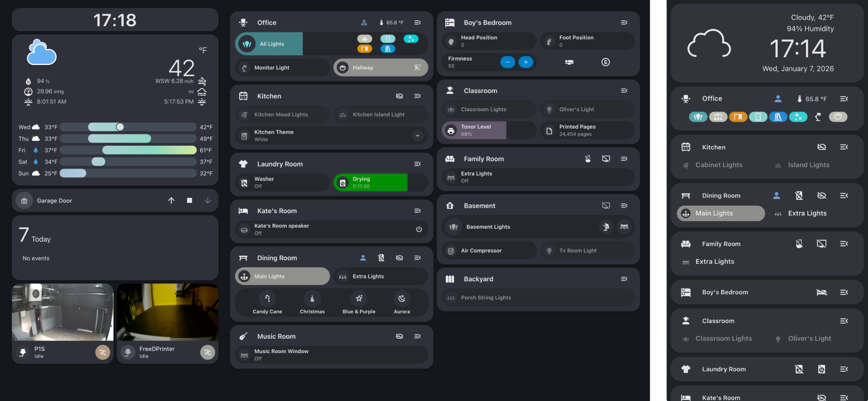Collapse the main Laundry Room card
Screen dimensions: 868x401
[x=418, y=164]
